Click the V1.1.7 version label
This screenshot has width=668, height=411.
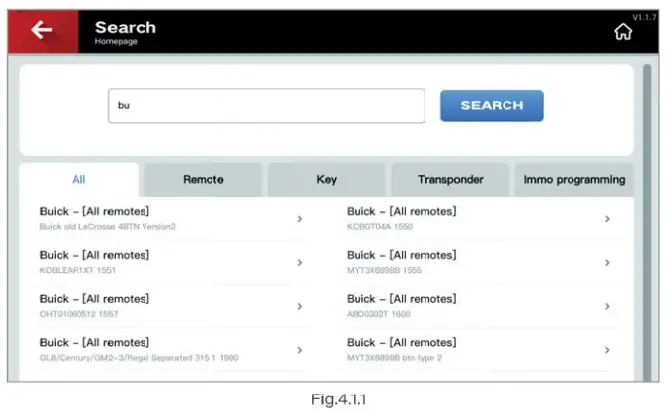(x=644, y=17)
